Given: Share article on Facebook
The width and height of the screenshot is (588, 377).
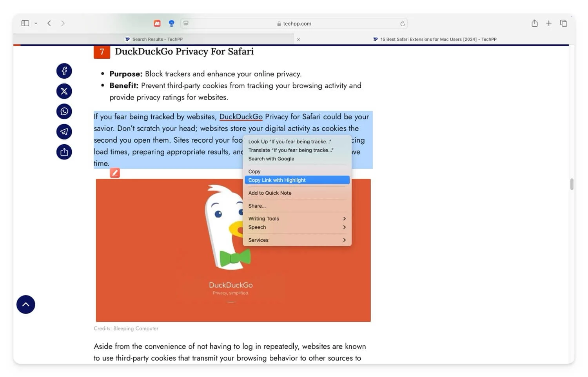Looking at the screenshot, I should click(x=64, y=71).
